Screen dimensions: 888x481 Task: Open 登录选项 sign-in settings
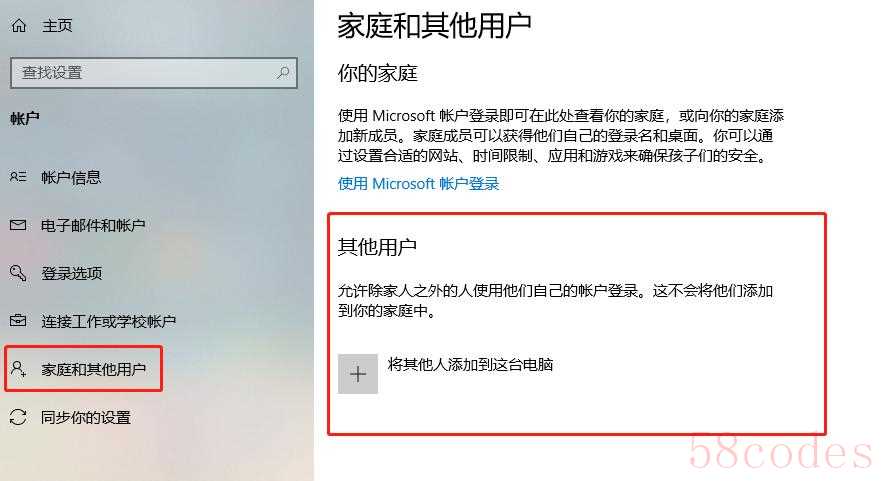click(x=71, y=273)
